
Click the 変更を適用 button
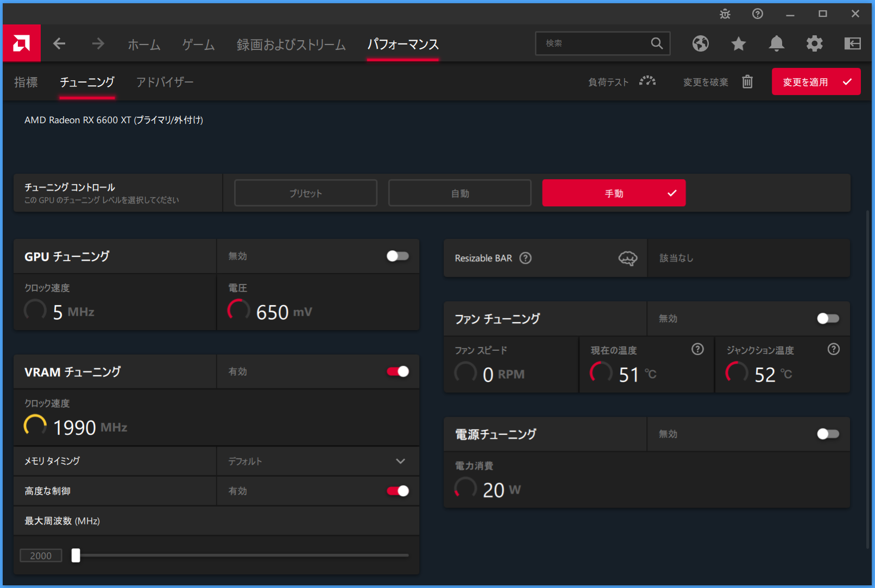[x=816, y=82]
